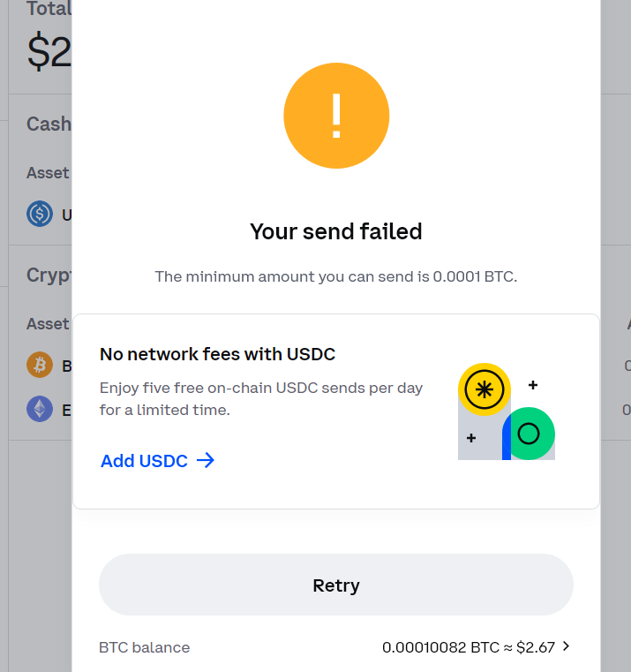631x672 pixels.
Task: Click the Ethereum icon in the asset list
Action: coord(40,409)
